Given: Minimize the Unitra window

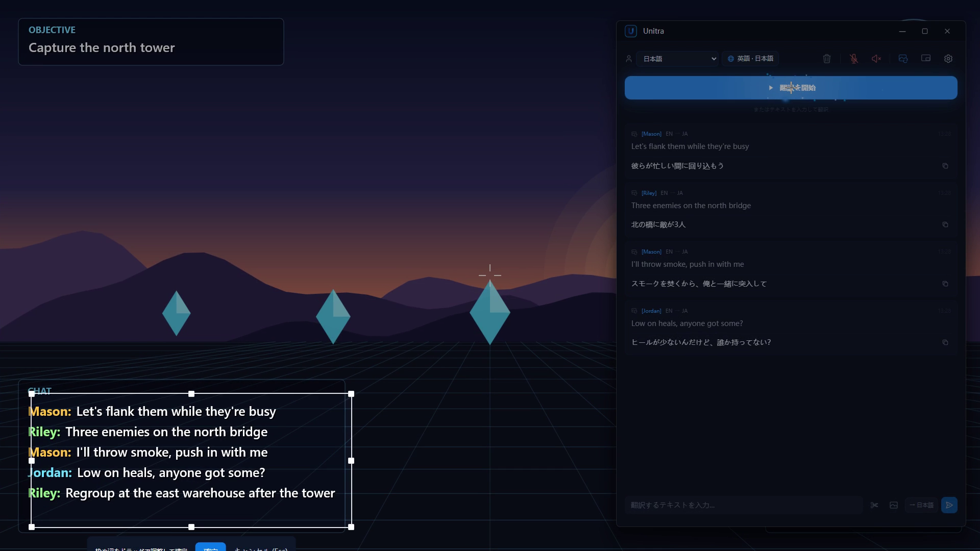Looking at the screenshot, I should click(x=902, y=31).
